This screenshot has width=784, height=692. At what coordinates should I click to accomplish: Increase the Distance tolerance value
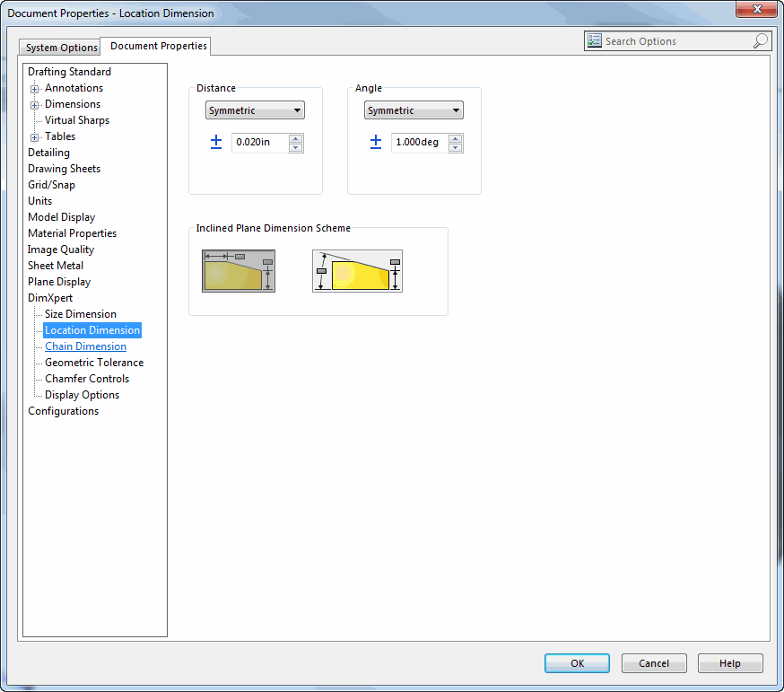point(295,138)
